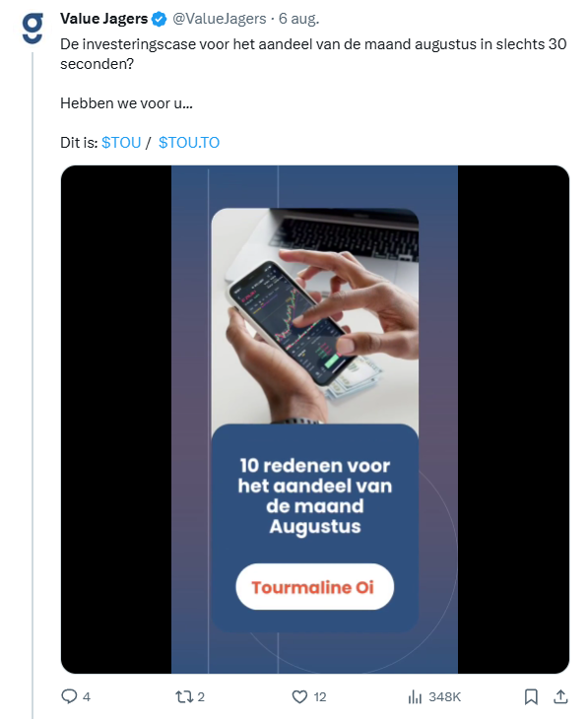Screen dimensions: 588x719
Task: View post analytics bar chart icon
Action: pos(415,697)
